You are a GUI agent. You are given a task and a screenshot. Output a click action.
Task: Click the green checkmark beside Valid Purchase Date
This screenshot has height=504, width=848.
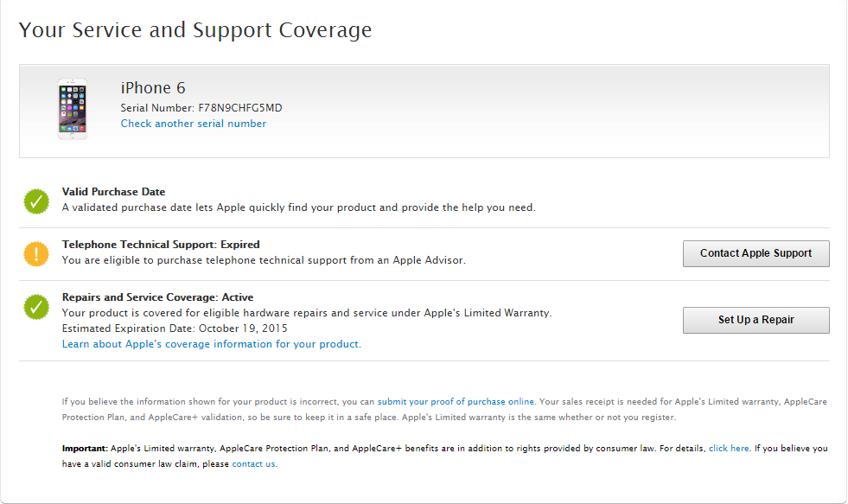click(36, 201)
